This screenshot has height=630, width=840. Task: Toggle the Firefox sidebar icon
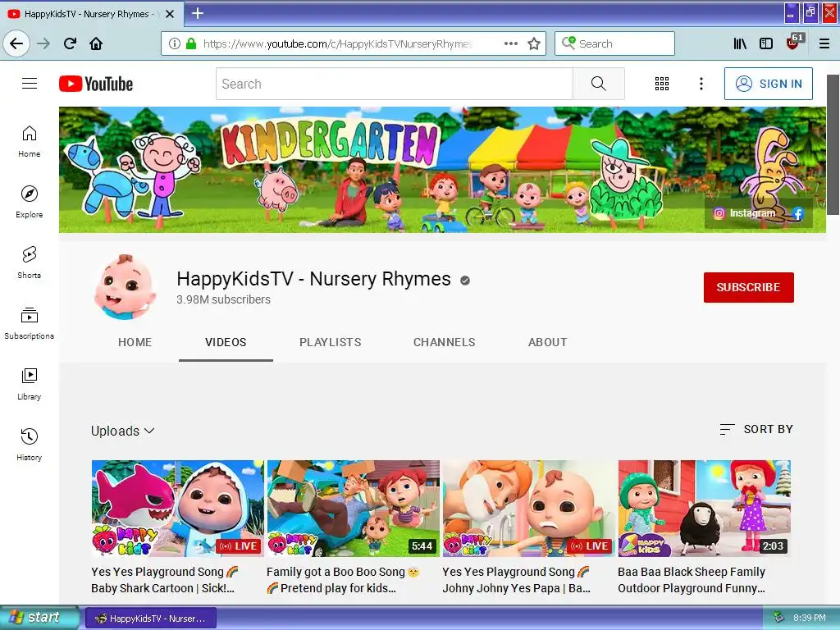(766, 43)
